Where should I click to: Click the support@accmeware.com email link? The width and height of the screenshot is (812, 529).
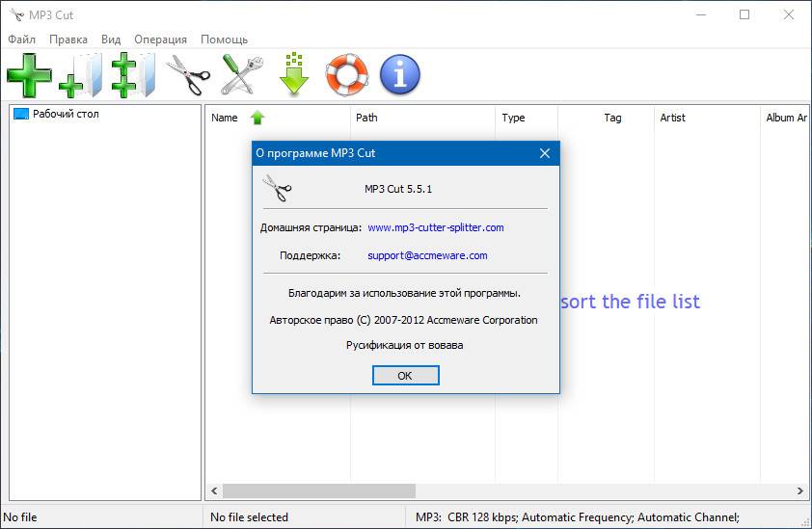click(x=427, y=255)
